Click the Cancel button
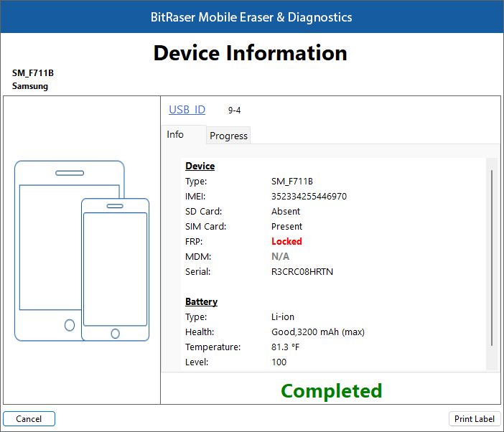 click(29, 418)
